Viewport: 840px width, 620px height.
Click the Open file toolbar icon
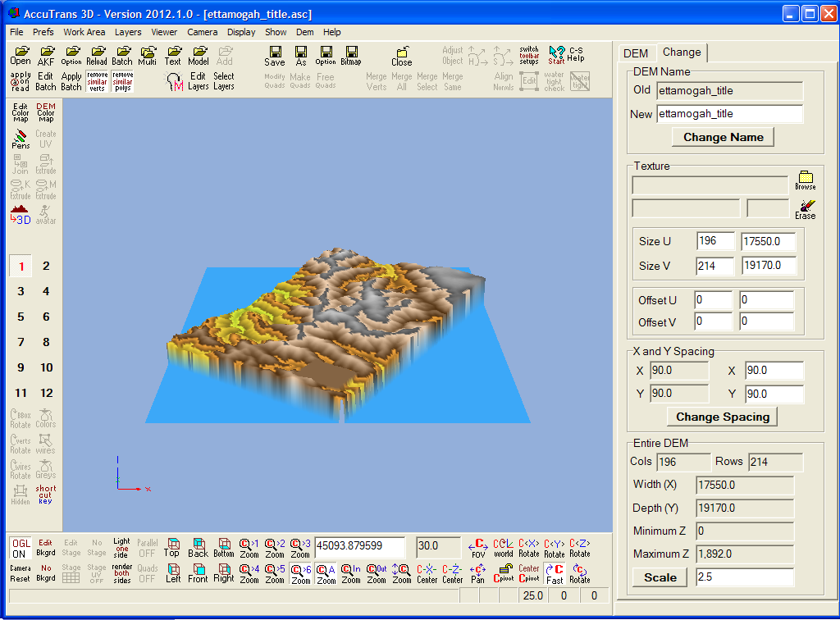21,56
